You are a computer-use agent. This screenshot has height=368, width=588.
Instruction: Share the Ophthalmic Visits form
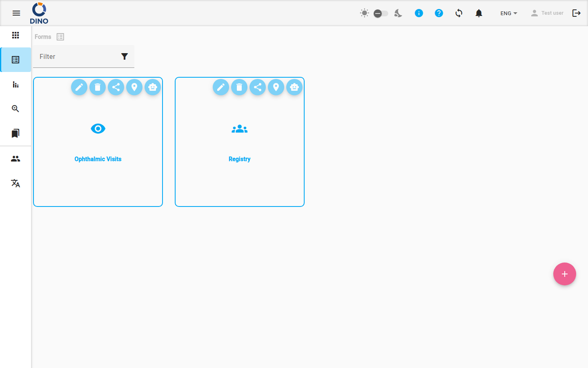pyautogui.click(x=116, y=87)
